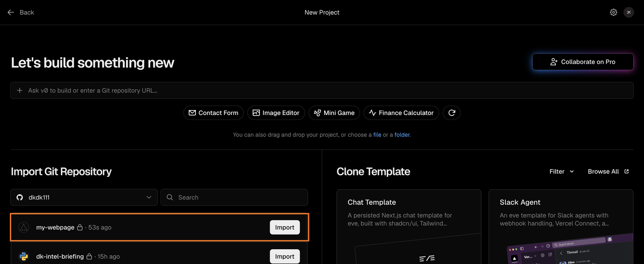Click the New Project page title
Screen dimensions: 644x264
(322, 13)
